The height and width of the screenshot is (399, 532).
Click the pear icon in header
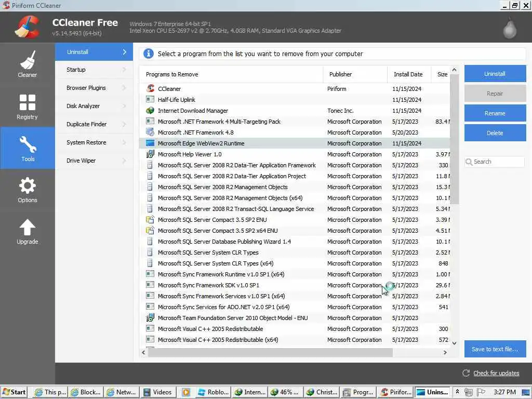coord(510,28)
